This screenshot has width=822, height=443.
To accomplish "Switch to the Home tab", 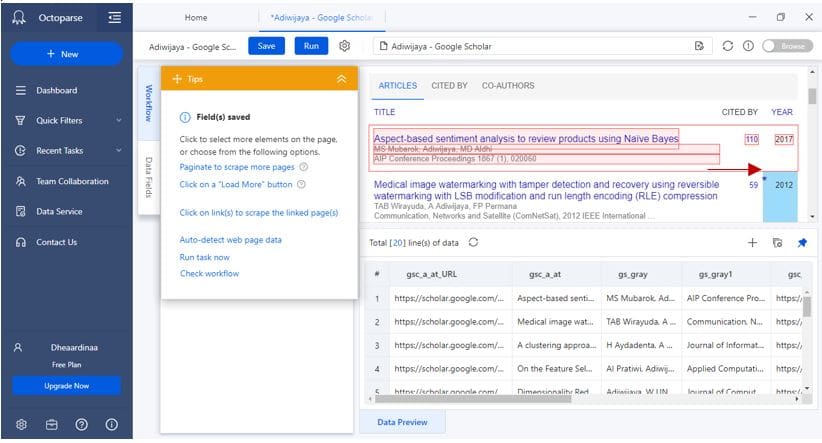I will [x=197, y=17].
